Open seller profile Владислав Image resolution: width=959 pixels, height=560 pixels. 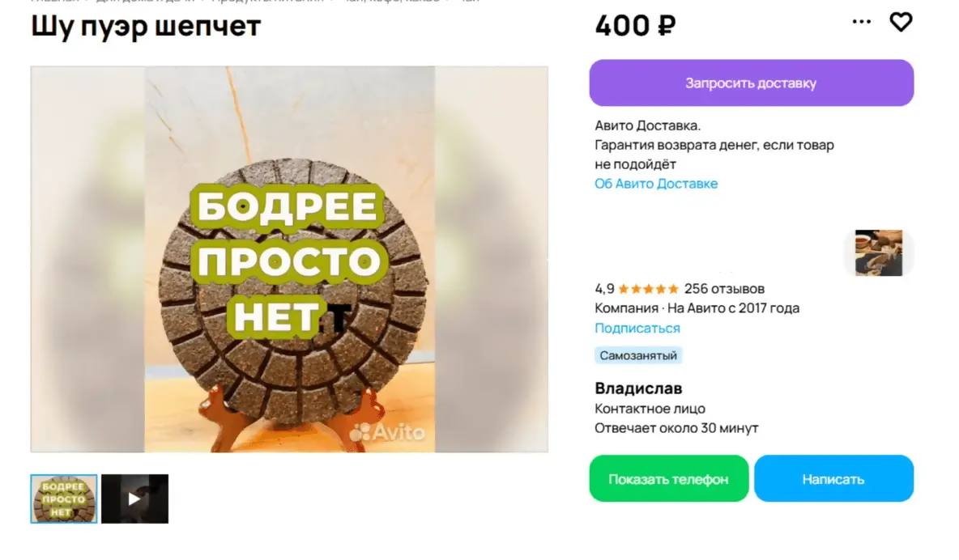click(x=638, y=388)
